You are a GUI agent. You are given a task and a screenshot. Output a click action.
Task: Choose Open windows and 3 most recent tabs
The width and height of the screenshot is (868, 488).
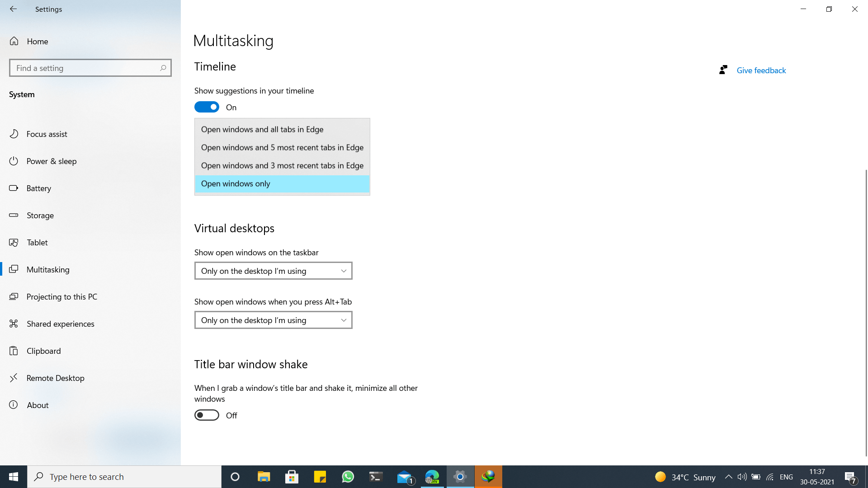(x=282, y=165)
